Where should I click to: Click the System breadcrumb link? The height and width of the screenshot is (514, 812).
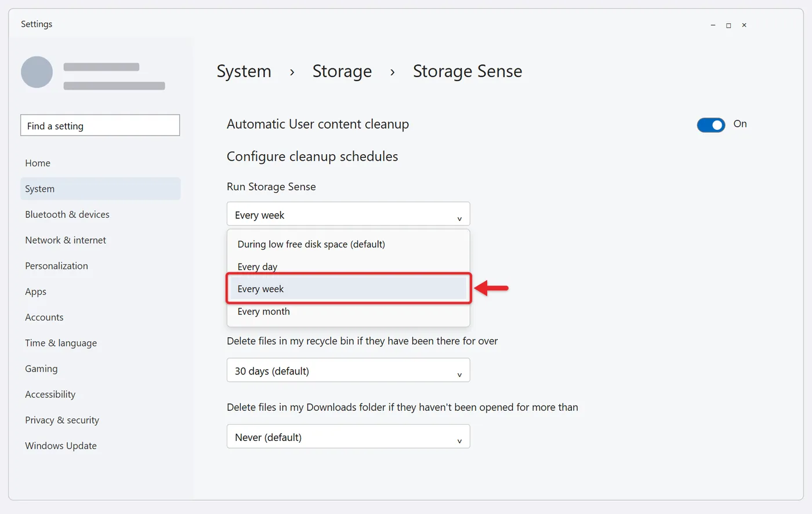244,71
